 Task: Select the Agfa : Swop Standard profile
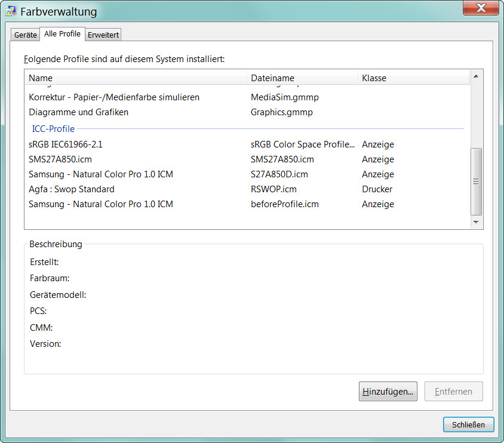click(72, 189)
